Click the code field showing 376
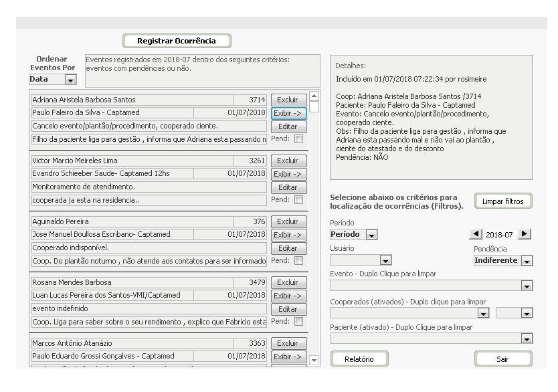 click(250, 221)
